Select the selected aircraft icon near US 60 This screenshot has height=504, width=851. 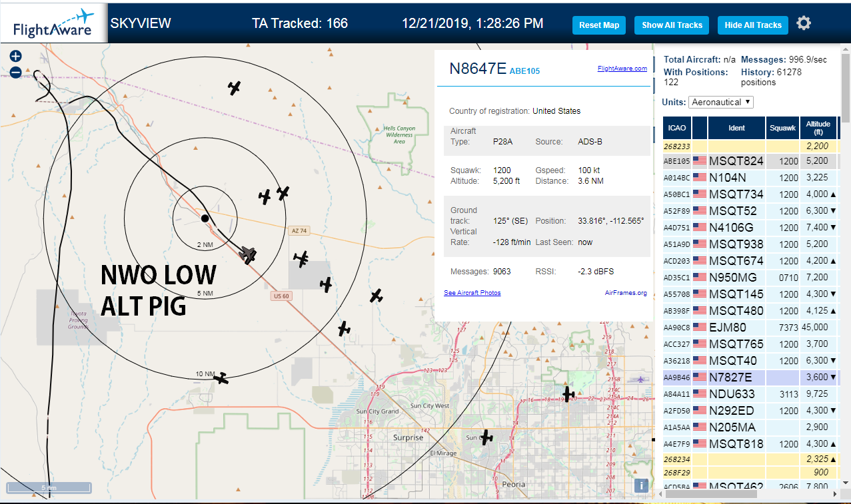248,254
